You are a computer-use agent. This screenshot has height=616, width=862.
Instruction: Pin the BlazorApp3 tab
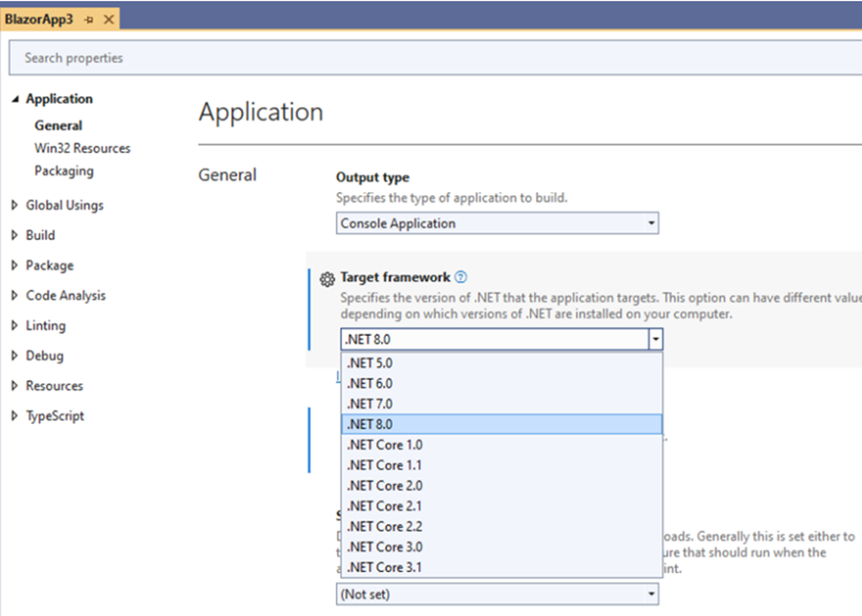[x=89, y=20]
